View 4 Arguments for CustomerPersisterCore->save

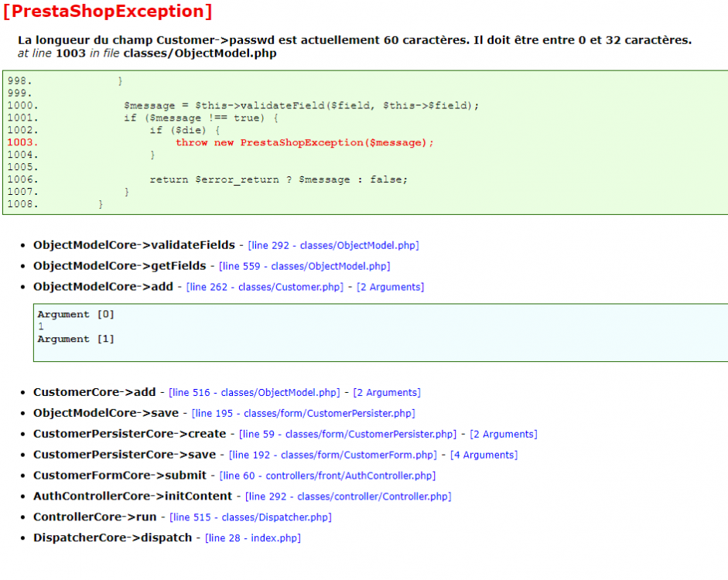pos(485,455)
